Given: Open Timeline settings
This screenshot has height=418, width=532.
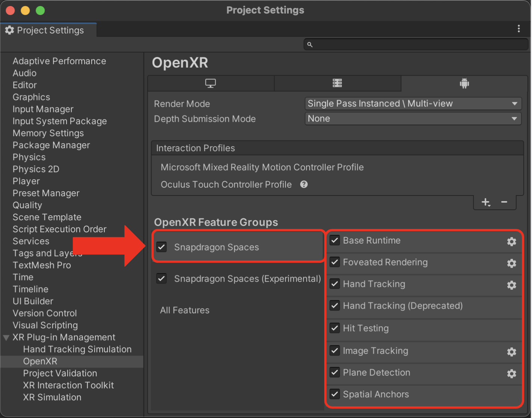Looking at the screenshot, I should 30,289.
